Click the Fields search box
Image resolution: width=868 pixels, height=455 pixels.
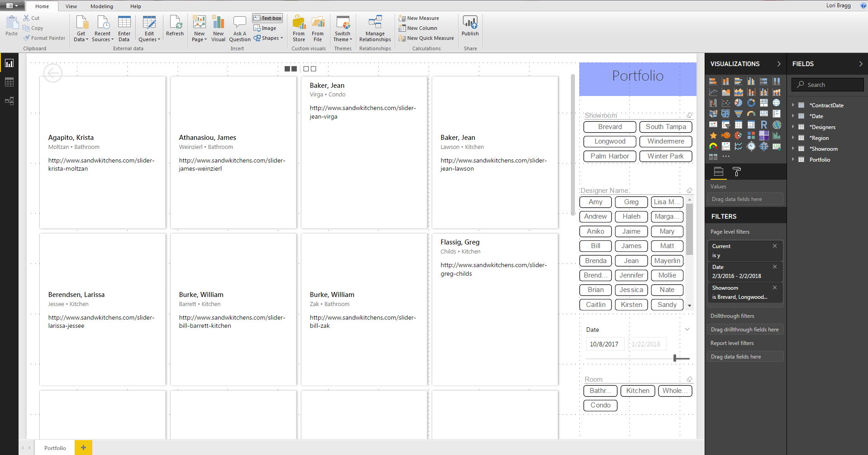pos(828,85)
